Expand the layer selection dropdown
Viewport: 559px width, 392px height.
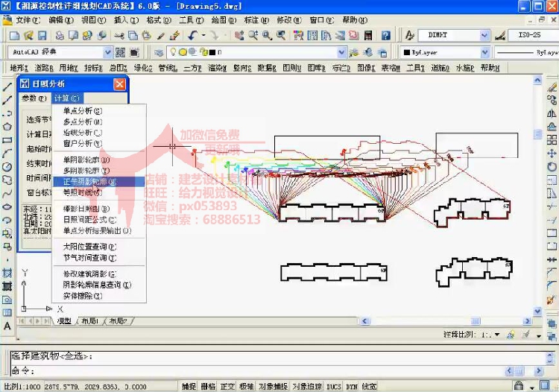click(x=341, y=52)
